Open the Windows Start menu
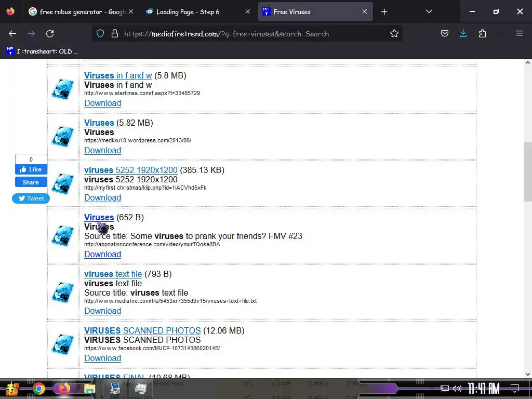 (11, 389)
